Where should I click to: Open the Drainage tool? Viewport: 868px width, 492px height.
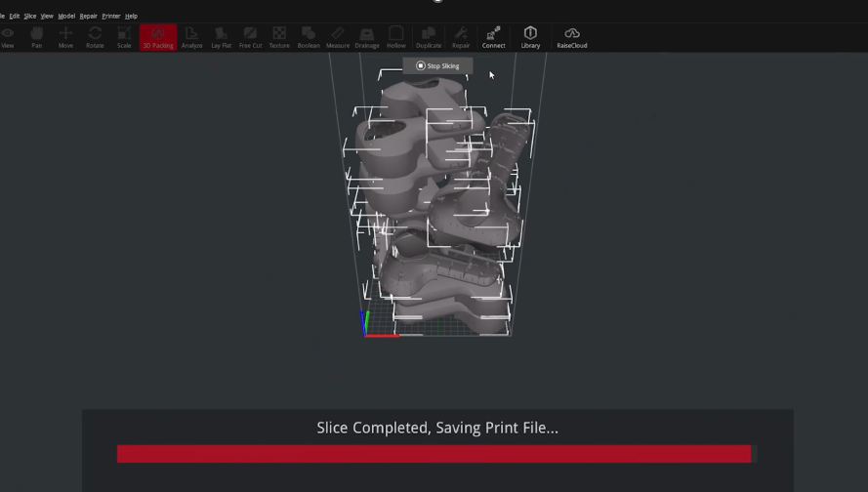coord(367,38)
